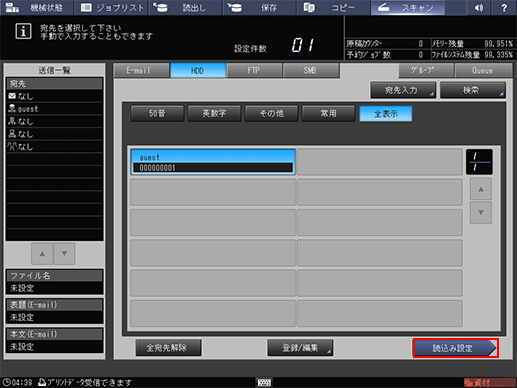Viewport: 517px width, 388px height.
Task: Tap the keyboard icon in status bar
Action: pos(264,382)
